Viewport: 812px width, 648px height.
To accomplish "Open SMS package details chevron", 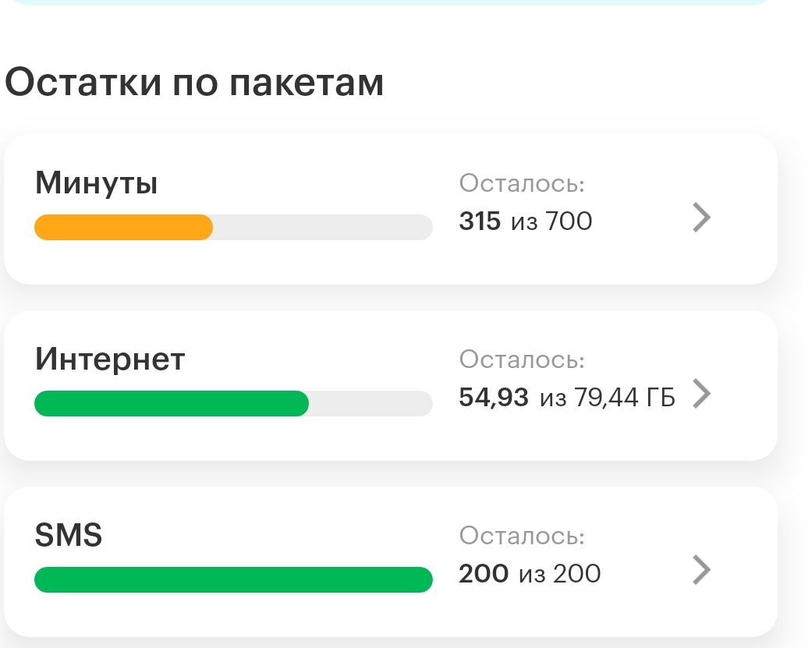I will [702, 570].
